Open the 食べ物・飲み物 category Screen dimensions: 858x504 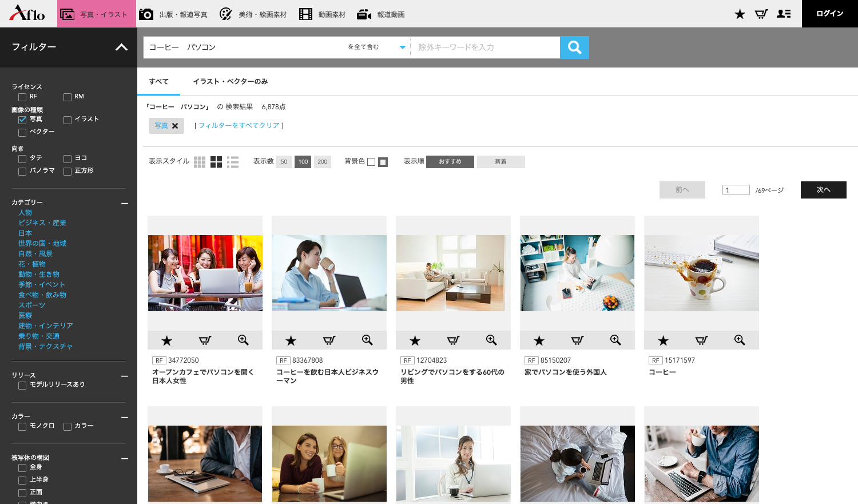point(42,295)
